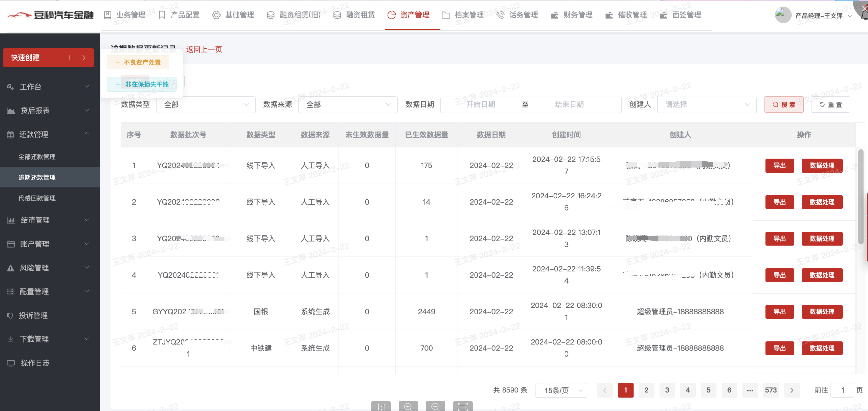
Task: Open 全部还款管理 in the sidebar
Action: [x=37, y=157]
